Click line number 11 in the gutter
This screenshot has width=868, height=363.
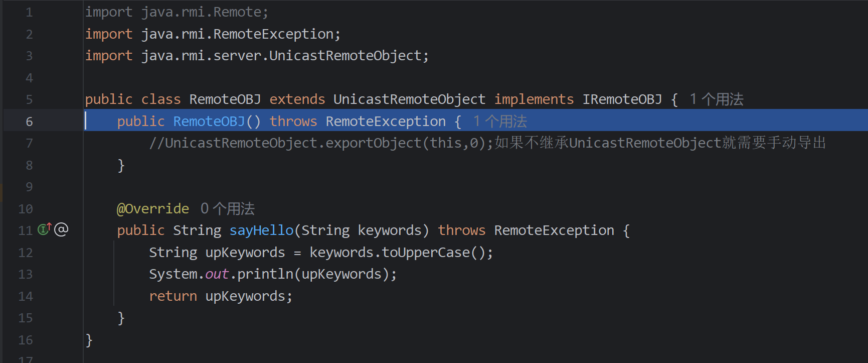coord(25,230)
